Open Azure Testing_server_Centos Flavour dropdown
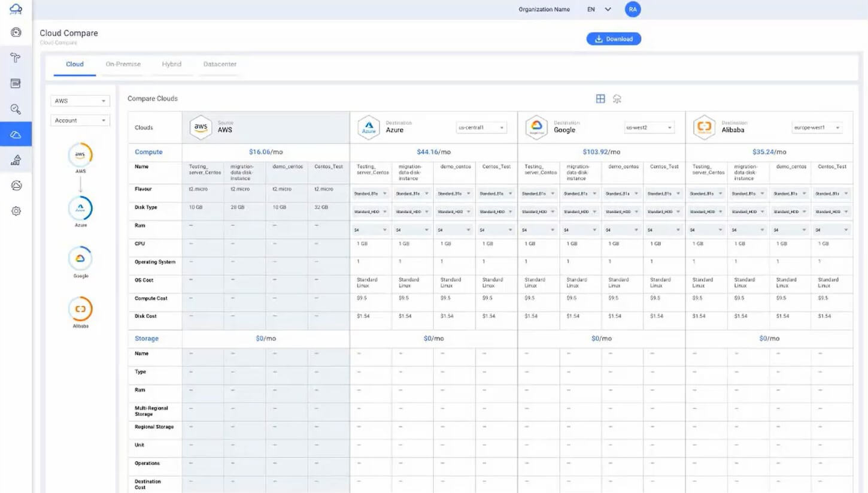Screen dimensions: 868x493 tap(371, 193)
